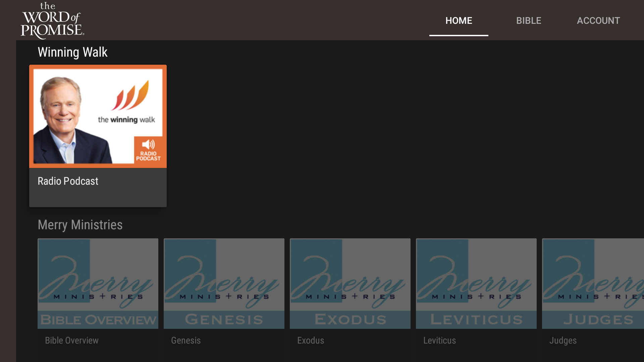The width and height of the screenshot is (644, 362).
Task: Click the Genesis text label
Action: click(x=186, y=341)
